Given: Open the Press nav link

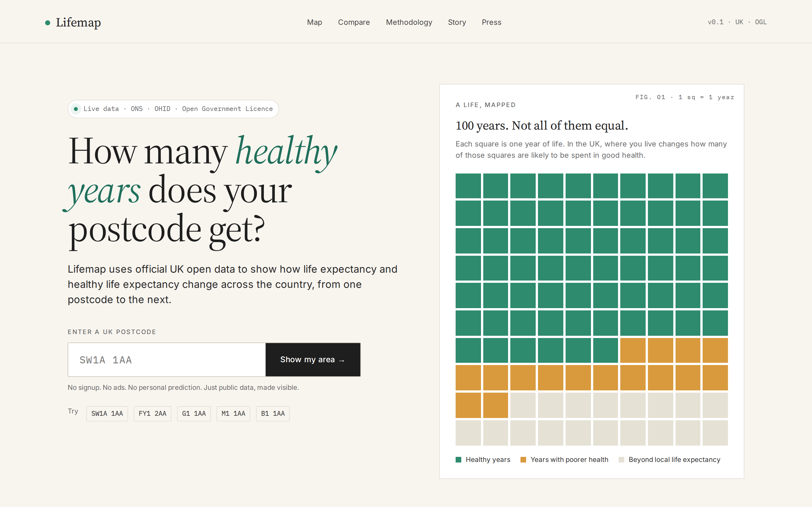Looking at the screenshot, I should [x=491, y=22].
